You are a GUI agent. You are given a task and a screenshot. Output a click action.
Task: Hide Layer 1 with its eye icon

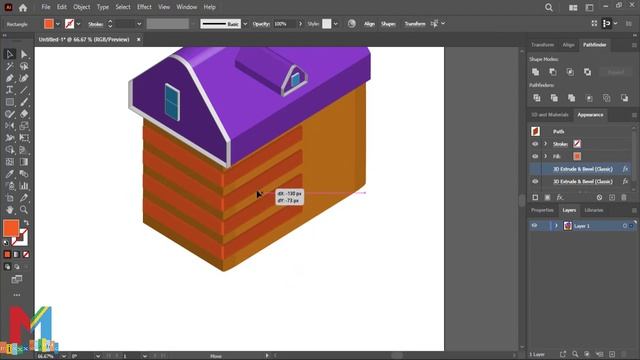[534, 226]
